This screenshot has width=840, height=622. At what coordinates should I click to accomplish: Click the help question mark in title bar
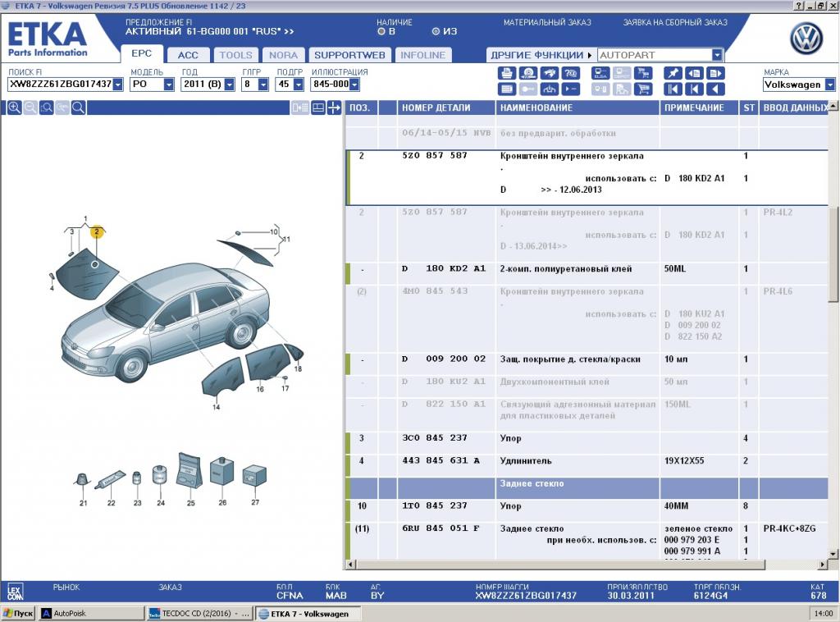click(799, 6)
